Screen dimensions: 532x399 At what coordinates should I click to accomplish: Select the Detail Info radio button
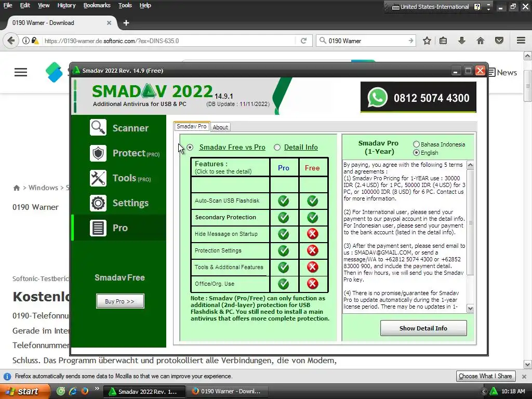pos(277,147)
